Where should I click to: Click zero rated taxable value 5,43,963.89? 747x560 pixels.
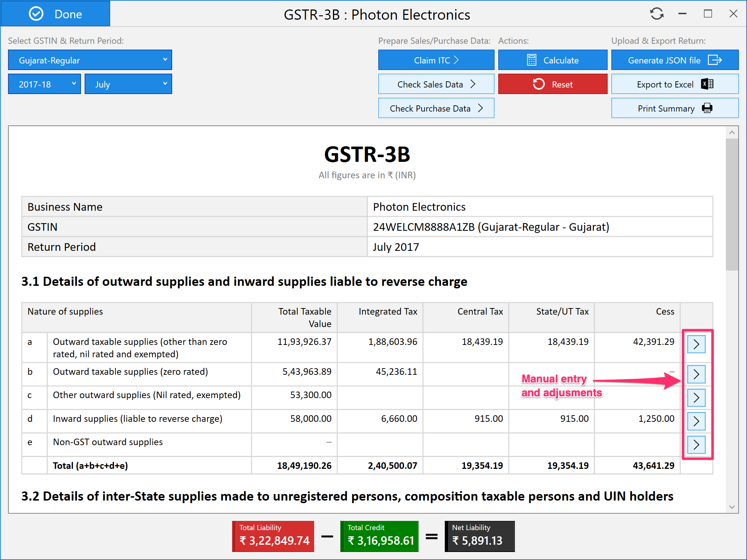point(307,372)
